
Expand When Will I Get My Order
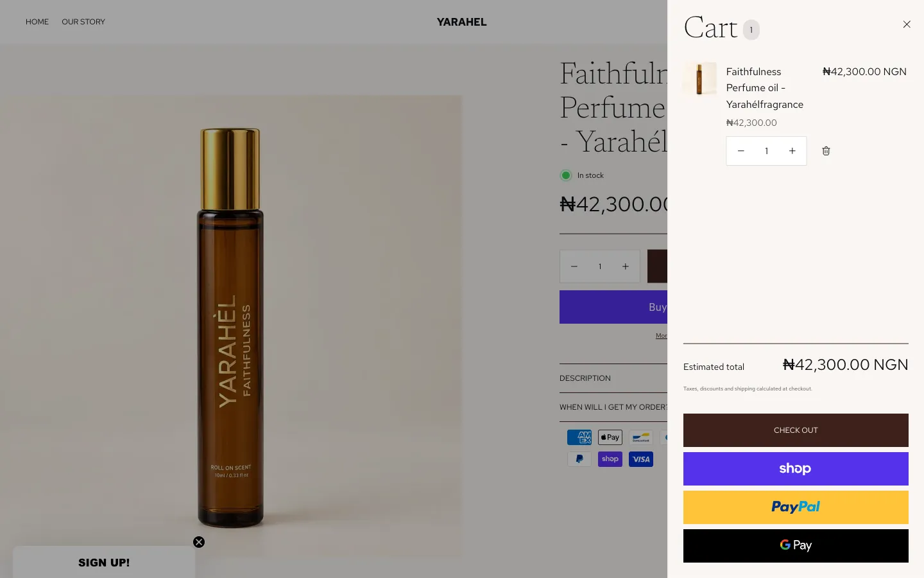pyautogui.click(x=613, y=407)
